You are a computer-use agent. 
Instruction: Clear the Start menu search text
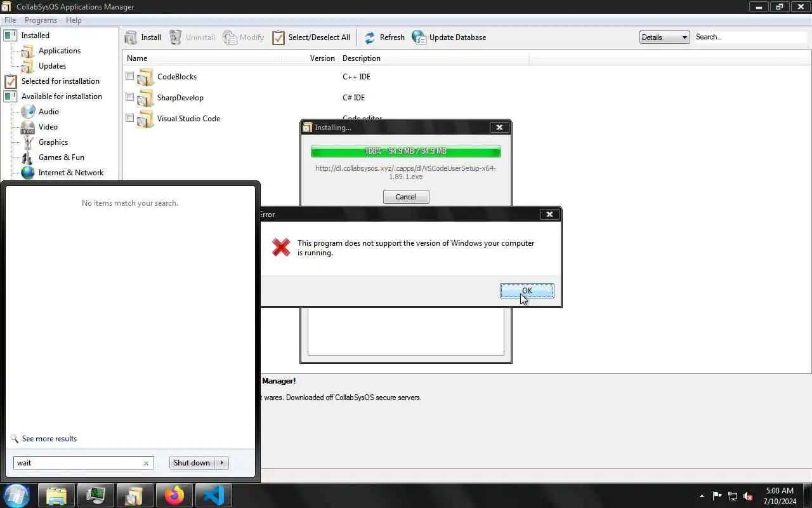click(146, 464)
